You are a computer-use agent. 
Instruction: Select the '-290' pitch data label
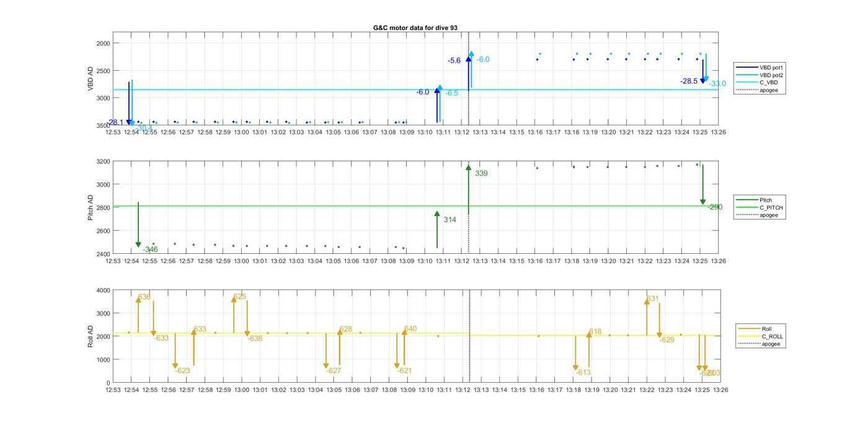[x=715, y=207]
